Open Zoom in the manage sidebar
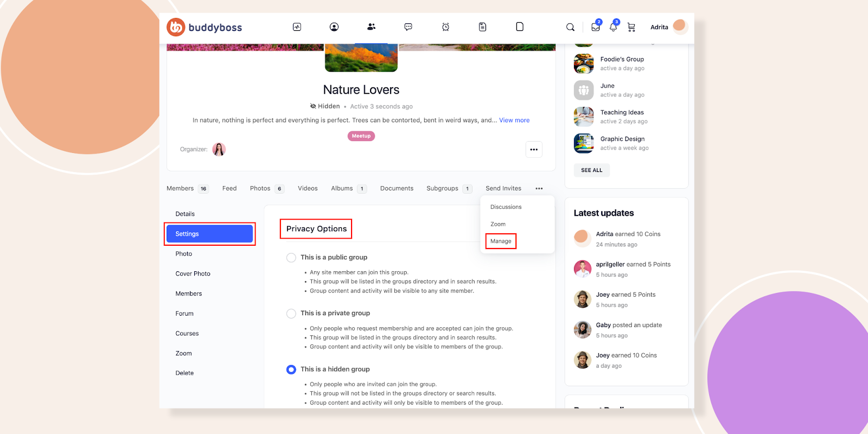868x434 pixels. 183,353
